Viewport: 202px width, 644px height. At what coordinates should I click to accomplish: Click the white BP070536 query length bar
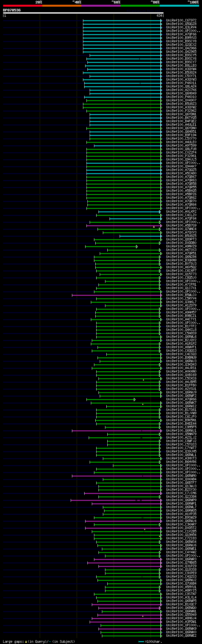pyautogui.click(x=83, y=13)
